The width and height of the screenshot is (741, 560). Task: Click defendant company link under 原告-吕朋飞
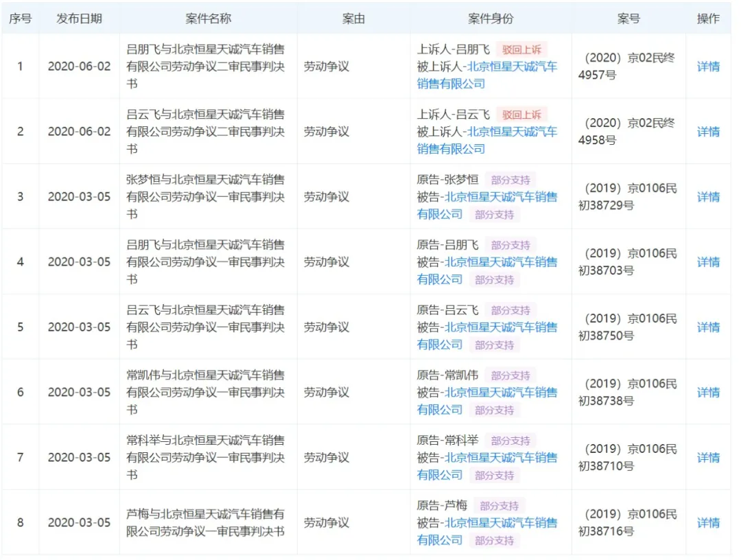486,271
